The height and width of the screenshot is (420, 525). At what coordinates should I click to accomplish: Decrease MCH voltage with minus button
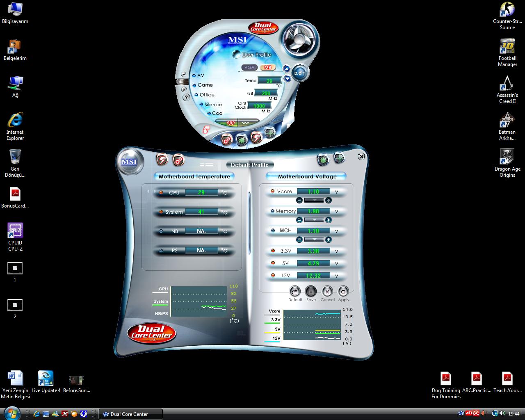point(299,240)
